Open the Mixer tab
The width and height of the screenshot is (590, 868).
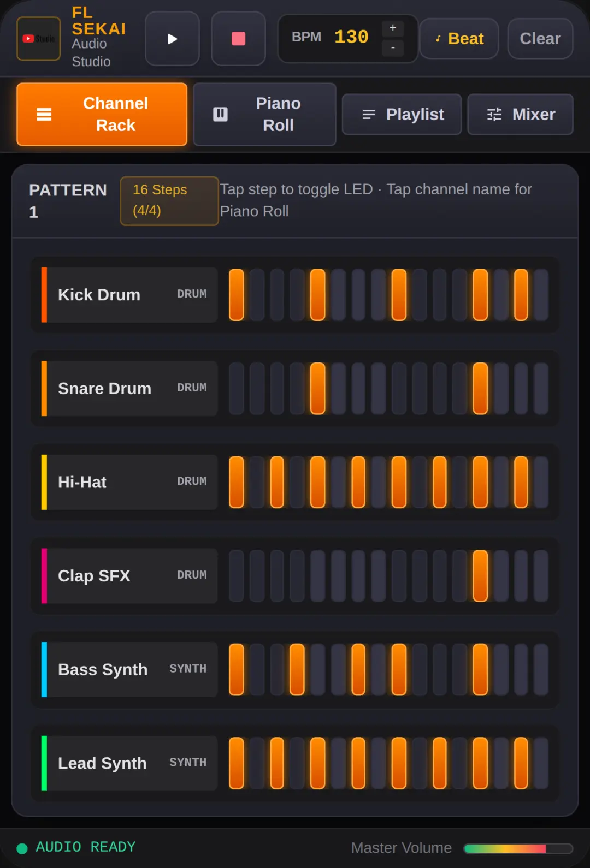[520, 114]
